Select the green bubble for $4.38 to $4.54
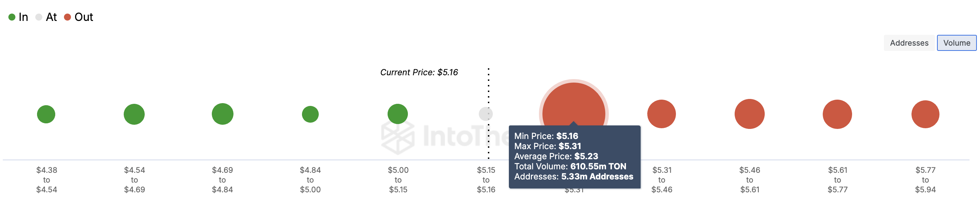The width and height of the screenshot is (980, 208). (x=46, y=114)
